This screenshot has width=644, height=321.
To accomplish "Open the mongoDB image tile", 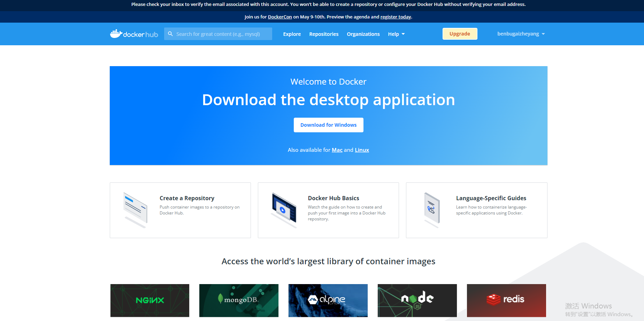I will 239,300.
